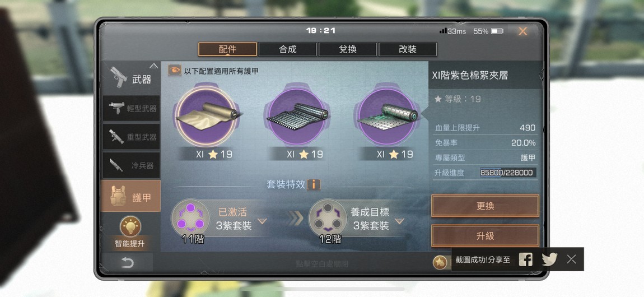The width and height of the screenshot is (644, 297).
Task: Expand the 養成目標 3紫套裝 dropdown
Action: tap(399, 221)
